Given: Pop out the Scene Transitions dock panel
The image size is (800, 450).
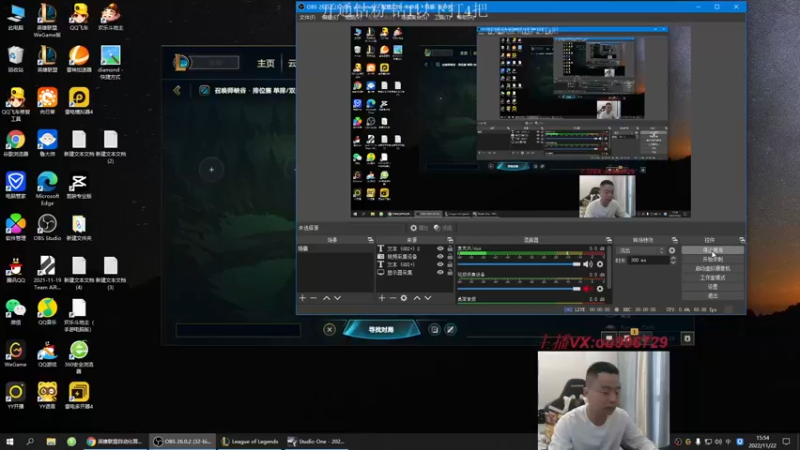Looking at the screenshot, I should point(674,240).
